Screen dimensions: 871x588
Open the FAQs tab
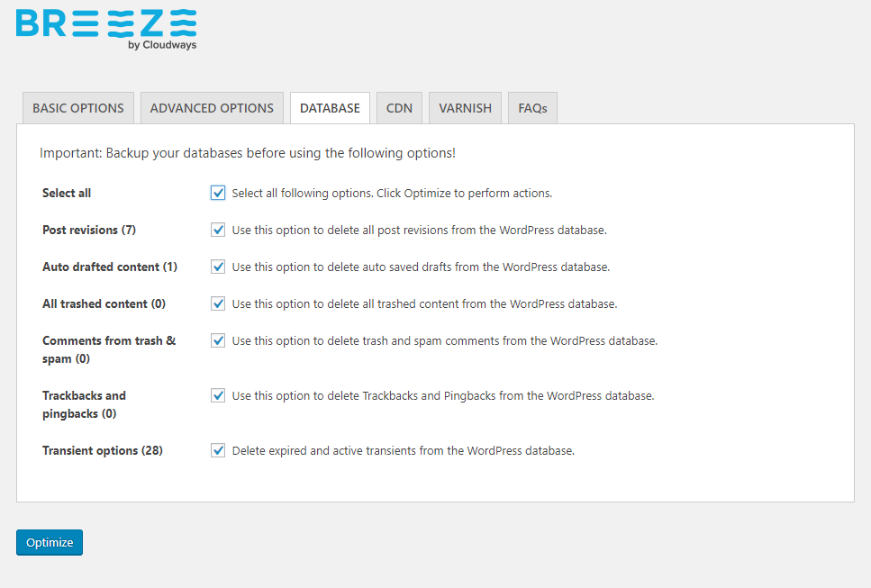point(532,108)
